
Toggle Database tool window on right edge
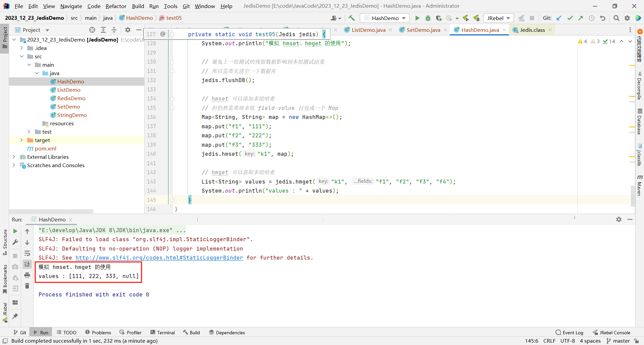point(639,121)
